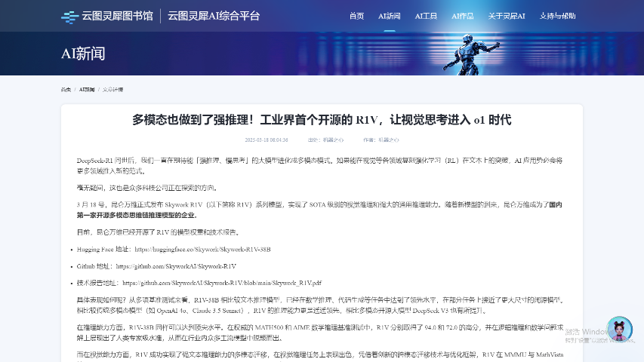Click the AI新闻 banner heading
The height and width of the screenshot is (362, 644).
tap(83, 54)
